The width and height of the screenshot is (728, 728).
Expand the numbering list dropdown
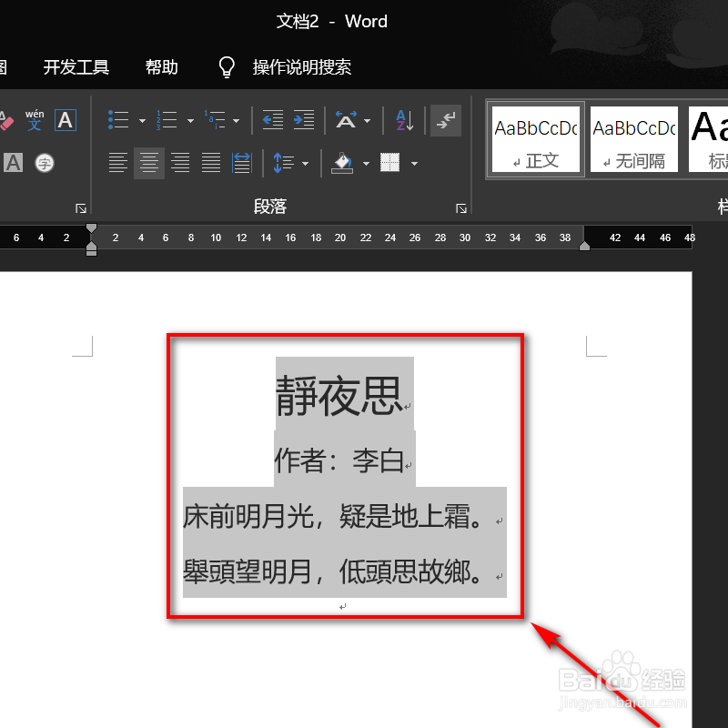point(189,119)
